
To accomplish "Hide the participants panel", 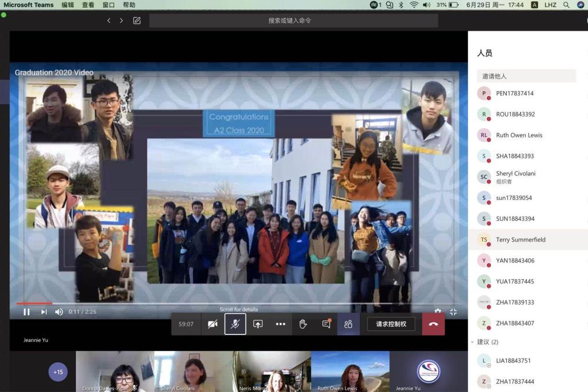I will 348,324.
